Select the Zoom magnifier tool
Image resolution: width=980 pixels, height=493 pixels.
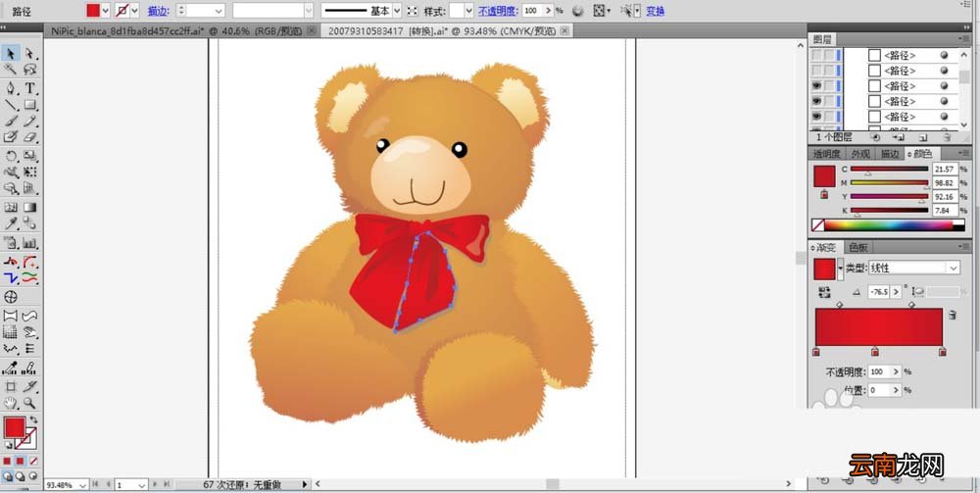(x=28, y=403)
